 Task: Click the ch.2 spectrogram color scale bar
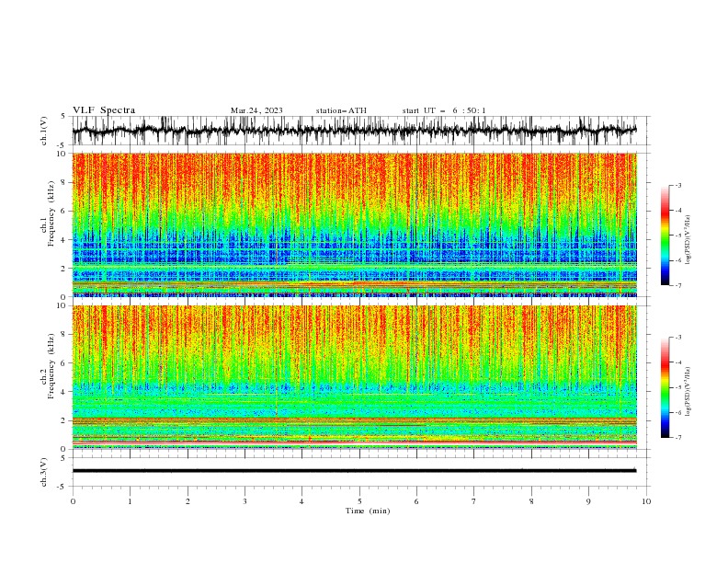click(665, 387)
